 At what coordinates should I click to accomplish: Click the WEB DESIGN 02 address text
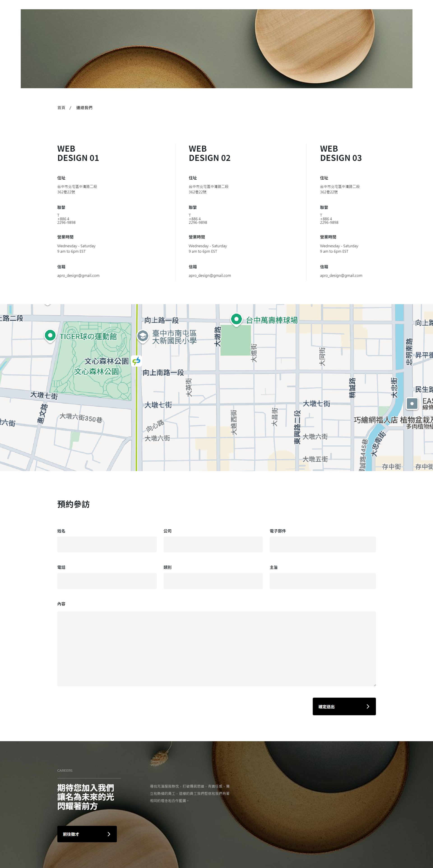(x=208, y=189)
